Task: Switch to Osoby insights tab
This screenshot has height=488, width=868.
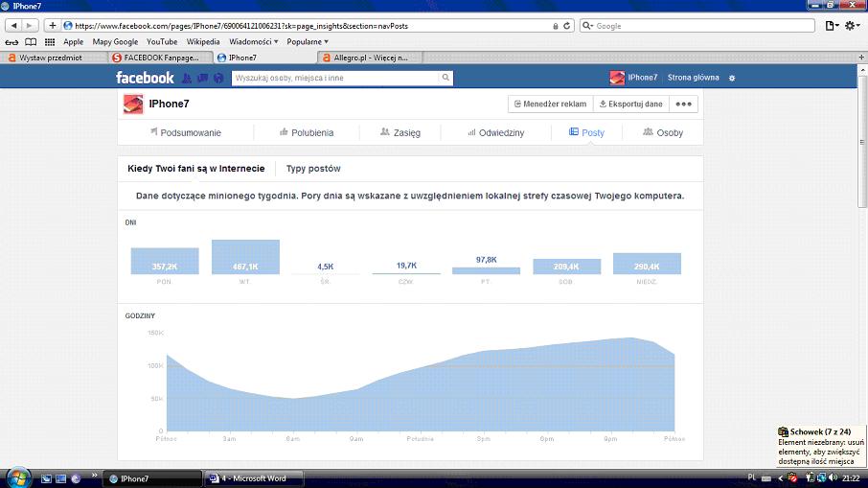Action: click(663, 133)
